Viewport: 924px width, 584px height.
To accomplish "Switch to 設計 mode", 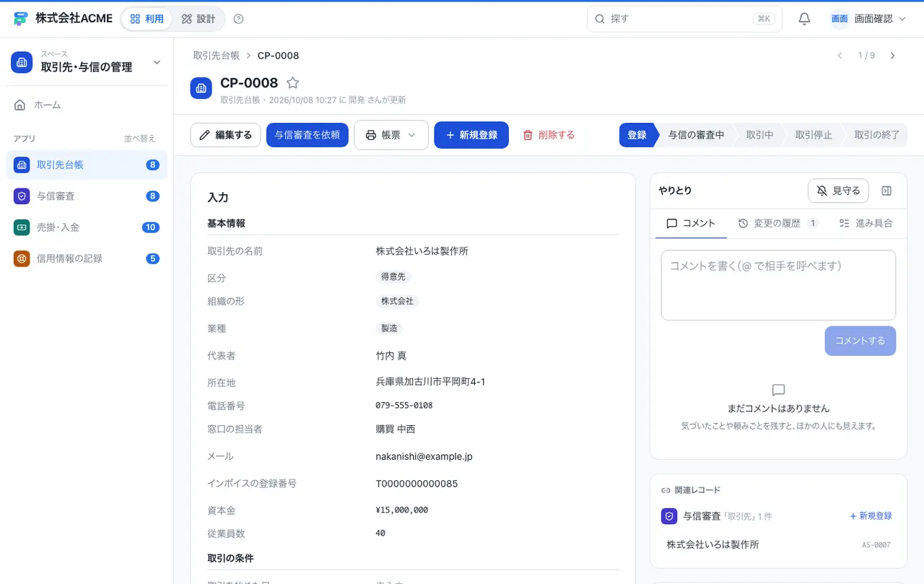I will (x=199, y=19).
